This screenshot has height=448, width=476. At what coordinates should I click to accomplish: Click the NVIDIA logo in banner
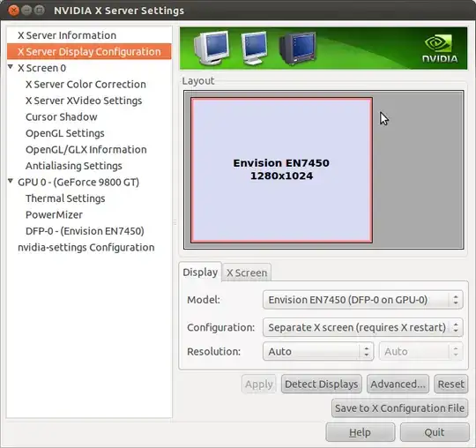click(x=440, y=49)
